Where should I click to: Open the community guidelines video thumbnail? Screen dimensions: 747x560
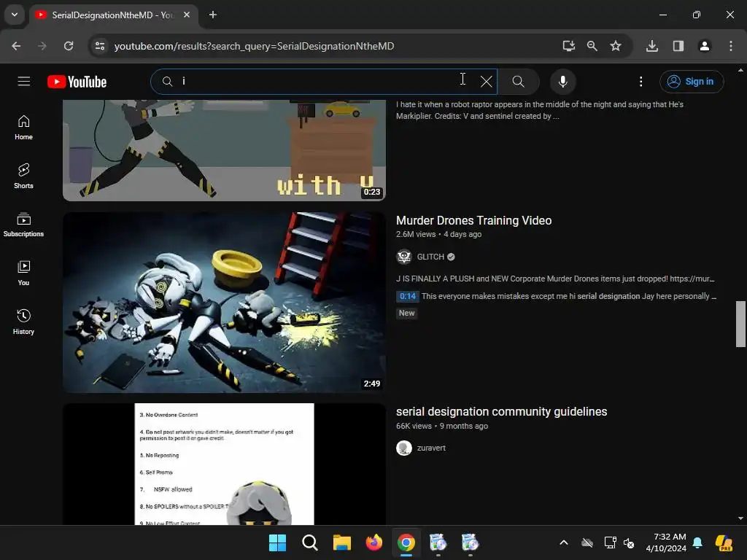pos(225,464)
